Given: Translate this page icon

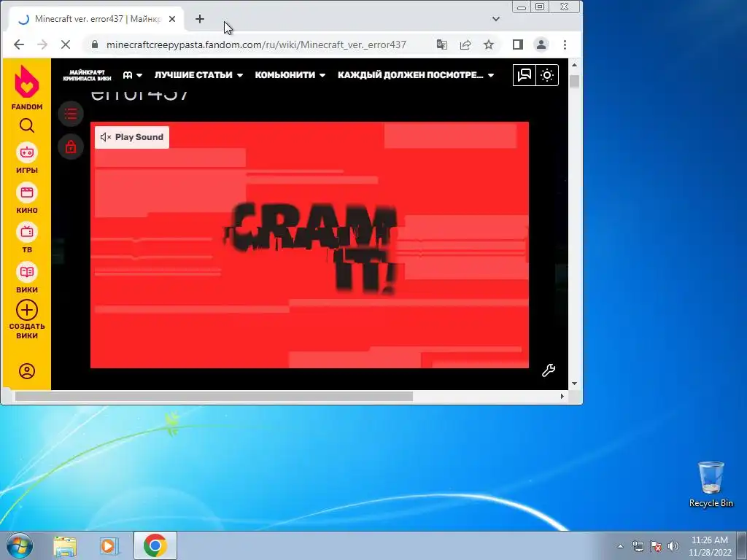Looking at the screenshot, I should [441, 44].
